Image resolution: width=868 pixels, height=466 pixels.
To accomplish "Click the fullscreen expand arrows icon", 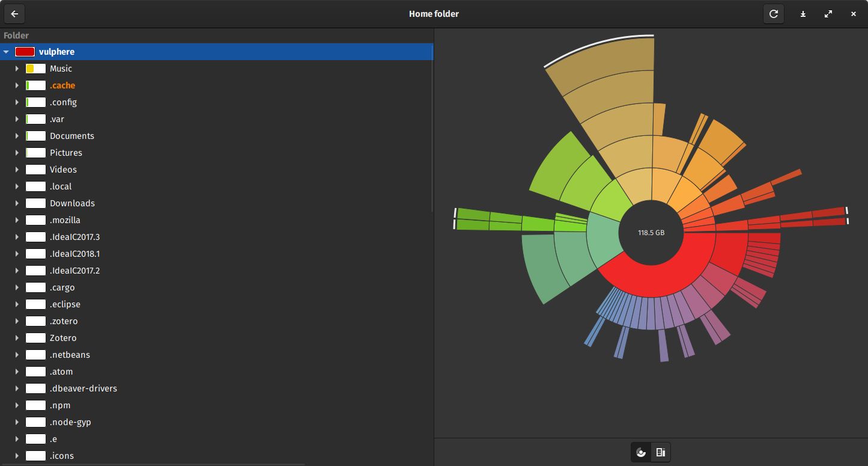I will tap(828, 14).
